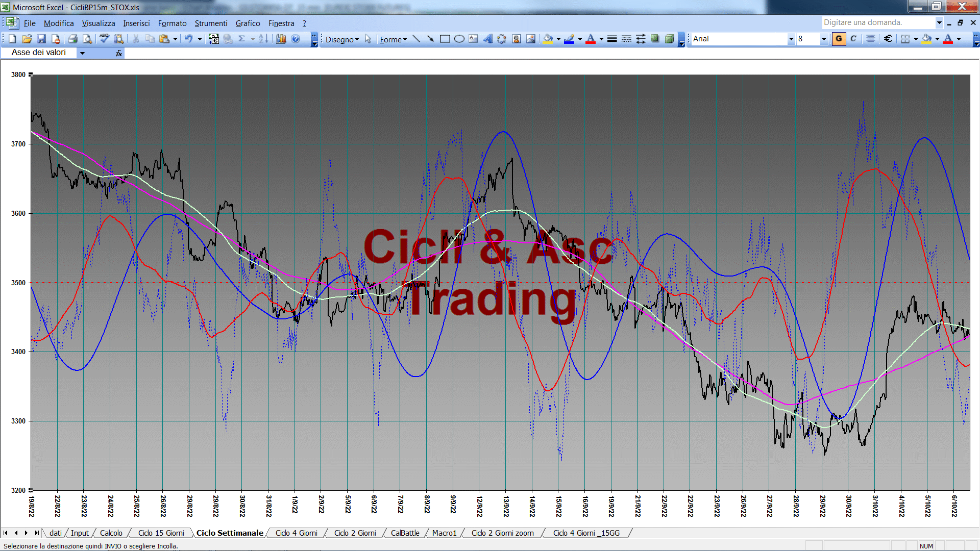Save the workbook with the floppy icon
Screen dimensions: 980x551
pos(41,39)
